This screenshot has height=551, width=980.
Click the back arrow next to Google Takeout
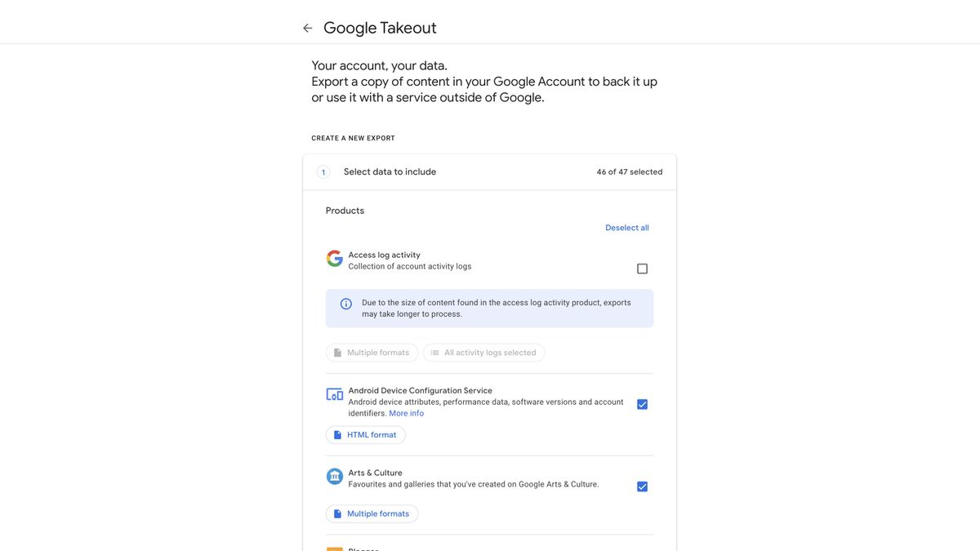coord(306,26)
